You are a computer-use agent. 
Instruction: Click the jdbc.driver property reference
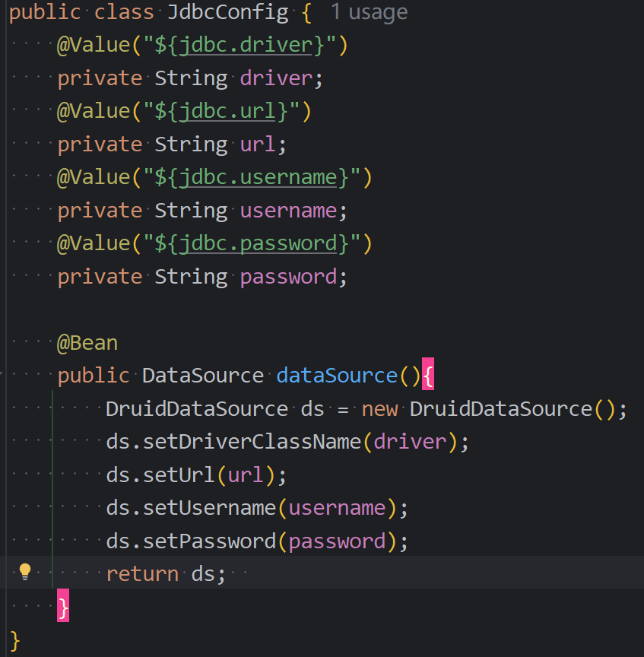(246, 45)
